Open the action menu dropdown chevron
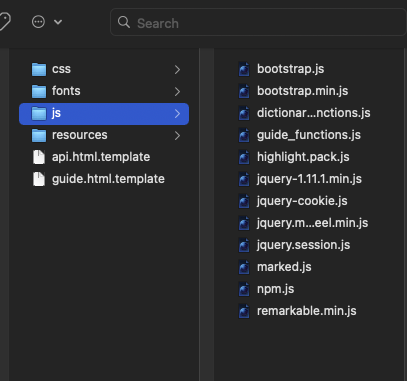The width and height of the screenshot is (407, 381). (58, 22)
